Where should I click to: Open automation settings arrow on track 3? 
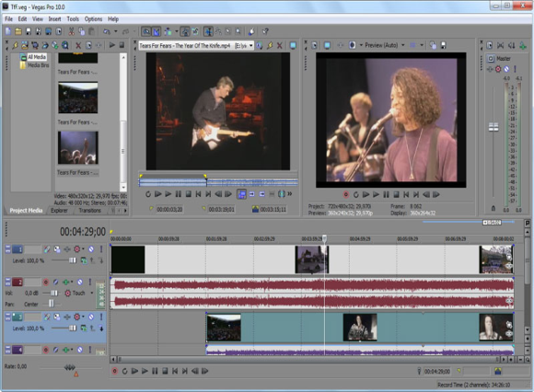point(83,317)
